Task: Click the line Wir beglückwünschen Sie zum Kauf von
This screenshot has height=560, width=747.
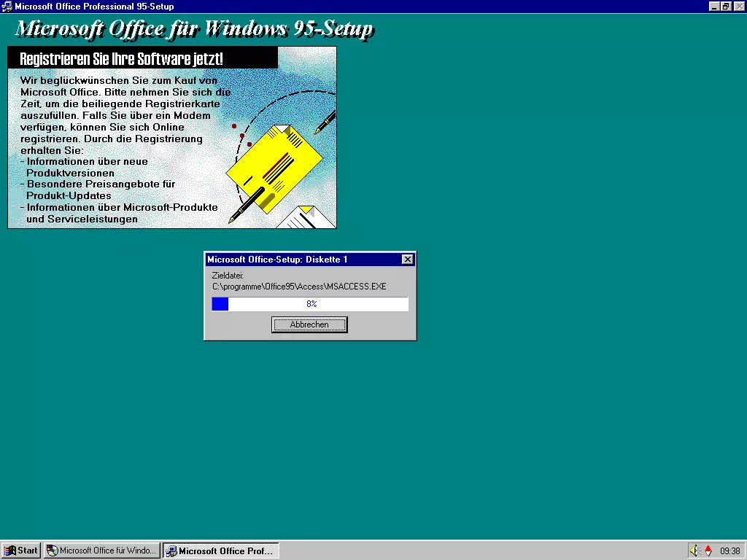Action: point(119,80)
